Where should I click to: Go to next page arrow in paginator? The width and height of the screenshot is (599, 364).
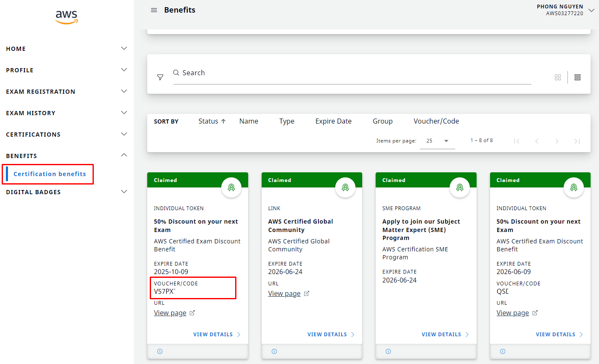coord(557,141)
